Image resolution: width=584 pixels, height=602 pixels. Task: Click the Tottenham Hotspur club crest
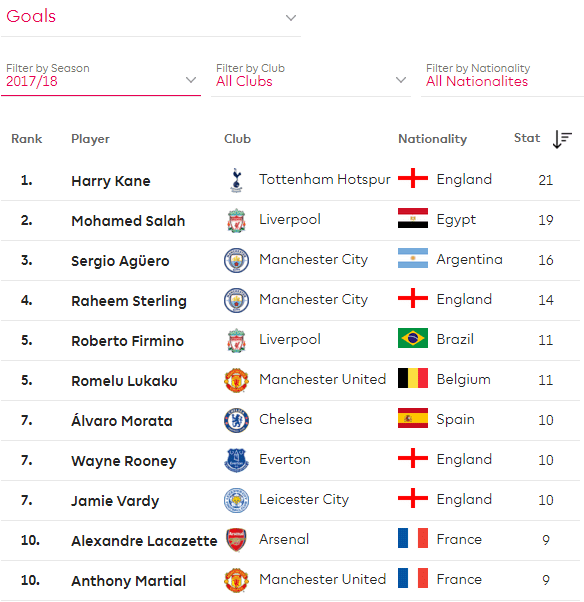pos(236,180)
